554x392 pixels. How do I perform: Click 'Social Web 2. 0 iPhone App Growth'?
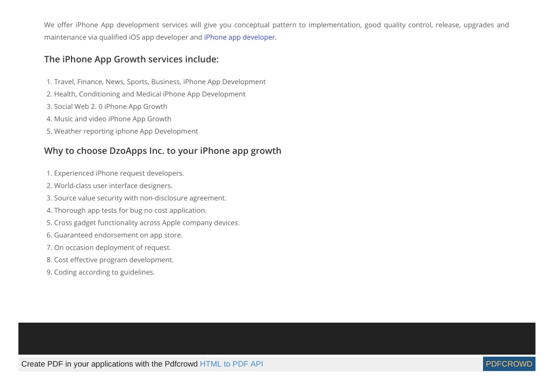click(110, 106)
